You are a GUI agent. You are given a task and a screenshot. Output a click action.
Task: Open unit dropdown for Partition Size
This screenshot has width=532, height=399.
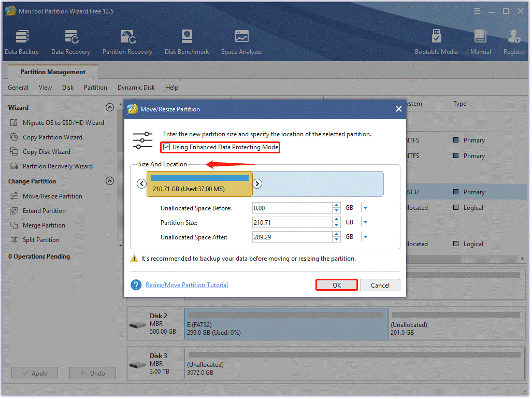click(x=366, y=223)
